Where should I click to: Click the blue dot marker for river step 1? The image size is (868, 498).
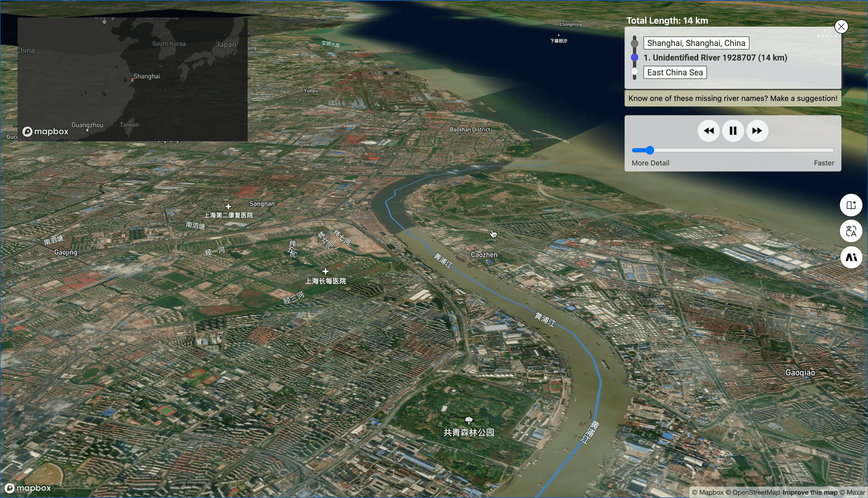click(634, 58)
